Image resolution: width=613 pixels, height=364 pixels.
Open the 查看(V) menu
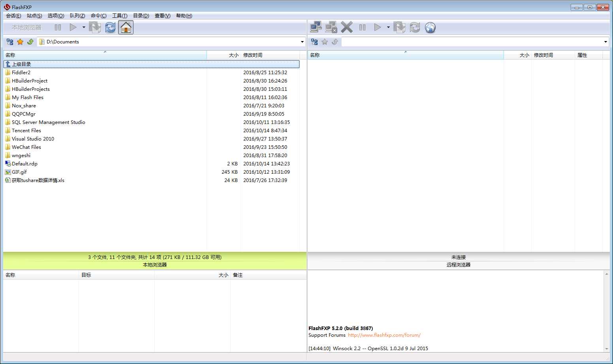coord(162,16)
